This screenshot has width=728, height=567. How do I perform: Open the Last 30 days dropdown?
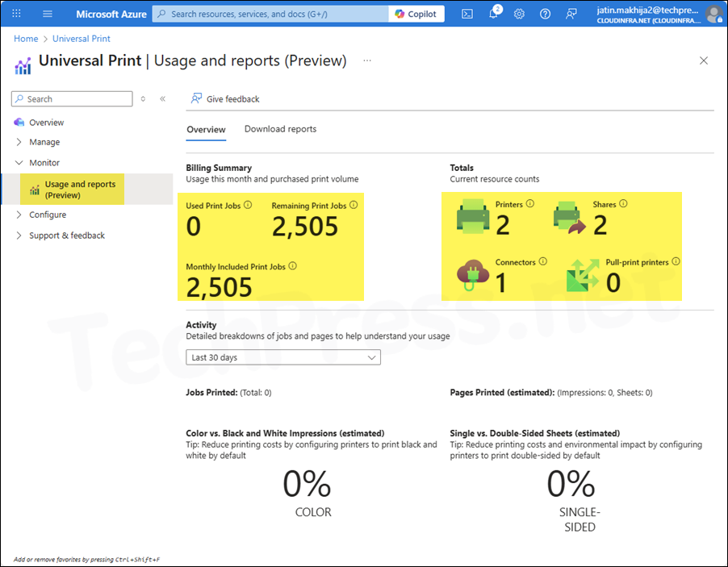[x=283, y=357]
